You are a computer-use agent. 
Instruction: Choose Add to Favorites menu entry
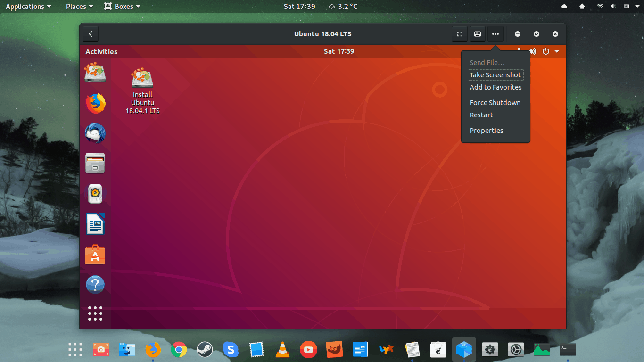point(495,87)
